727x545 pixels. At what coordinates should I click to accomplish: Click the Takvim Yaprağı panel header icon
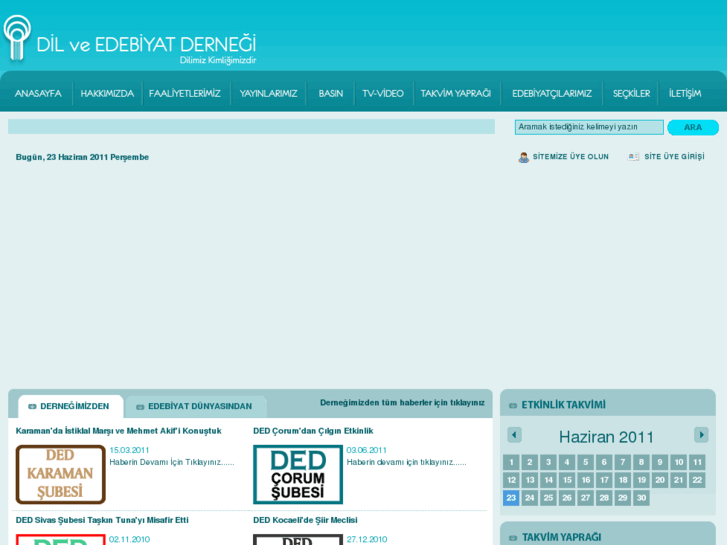point(513,538)
